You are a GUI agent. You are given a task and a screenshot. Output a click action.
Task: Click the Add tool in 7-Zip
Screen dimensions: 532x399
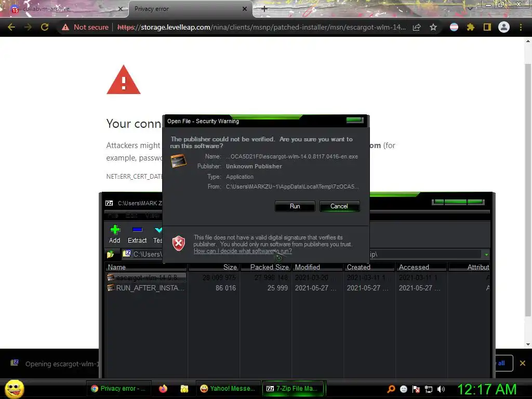(x=115, y=234)
